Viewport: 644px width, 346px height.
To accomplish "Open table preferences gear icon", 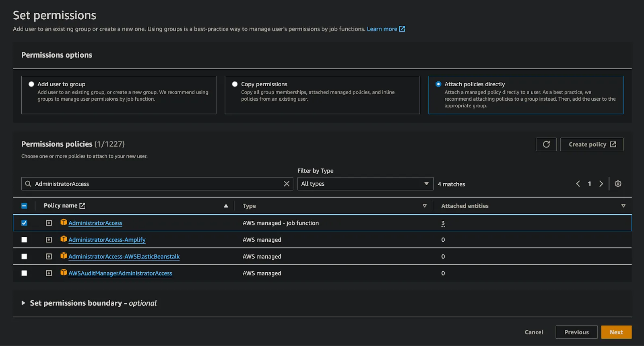I will 618,184.
